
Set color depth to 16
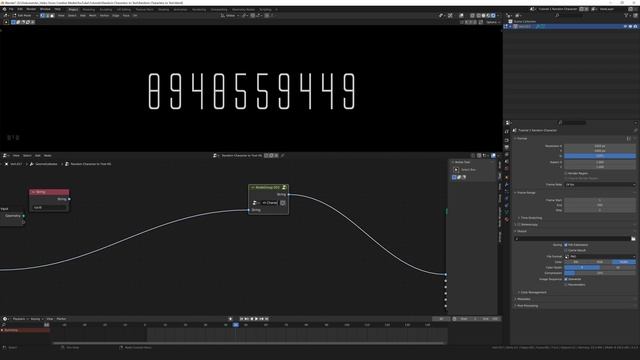pyautogui.click(x=618, y=267)
